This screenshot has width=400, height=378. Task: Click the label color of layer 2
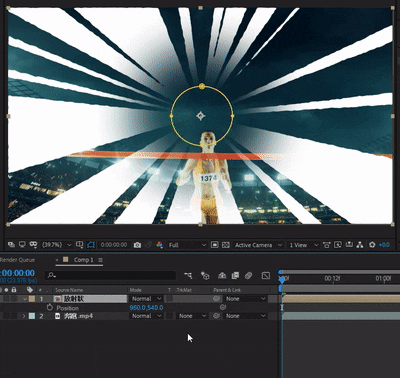(32, 316)
